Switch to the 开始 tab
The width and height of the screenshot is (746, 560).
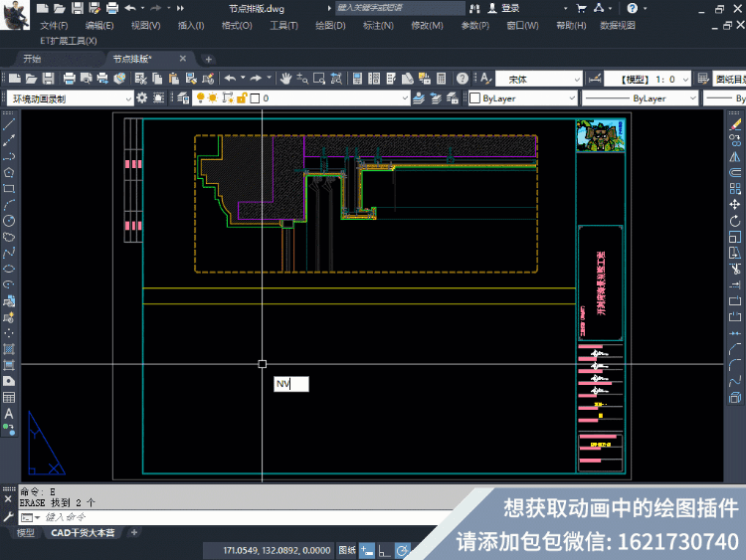click(x=32, y=59)
